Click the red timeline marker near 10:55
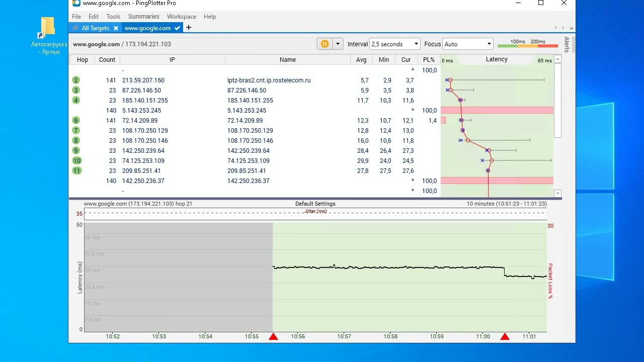The image size is (644, 362). [273, 336]
